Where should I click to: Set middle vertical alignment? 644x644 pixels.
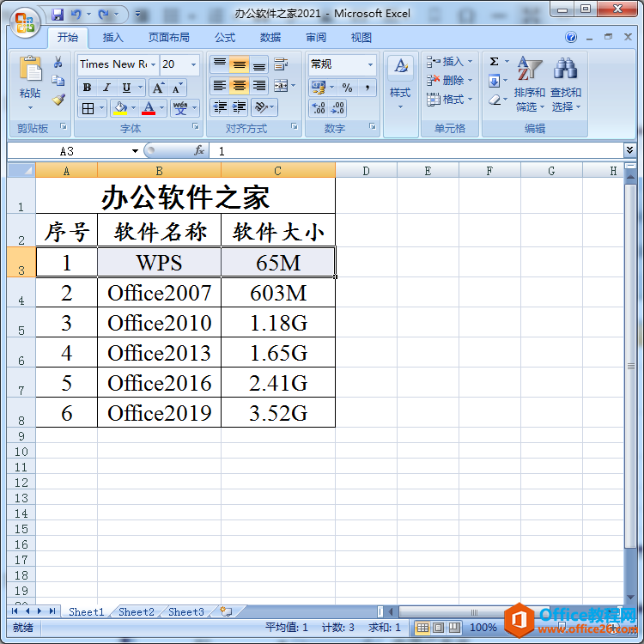point(239,64)
